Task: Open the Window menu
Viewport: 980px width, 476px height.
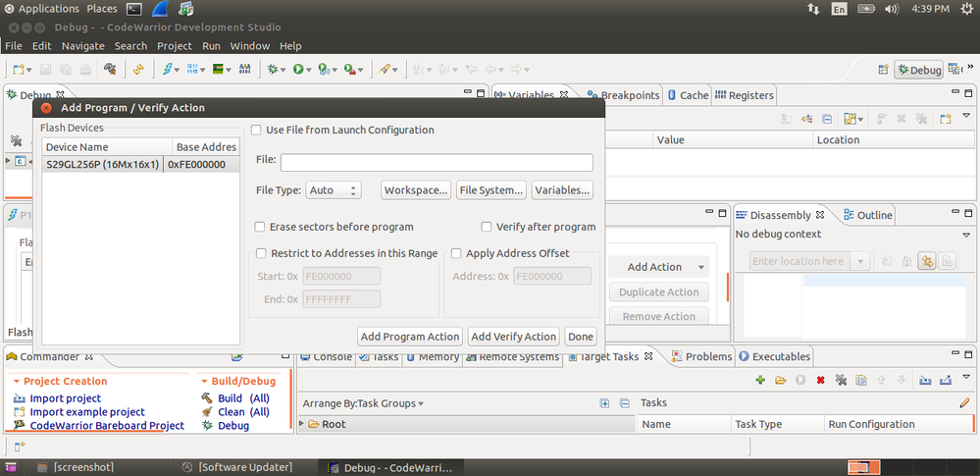Action: (x=250, y=46)
